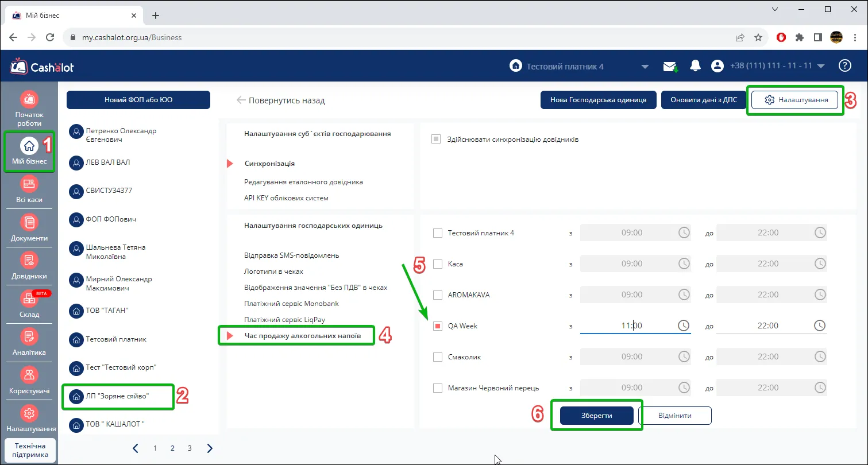Viewport: 868px width, 465px height.
Task: Open the browser extensions puzzle icon
Action: click(x=799, y=37)
